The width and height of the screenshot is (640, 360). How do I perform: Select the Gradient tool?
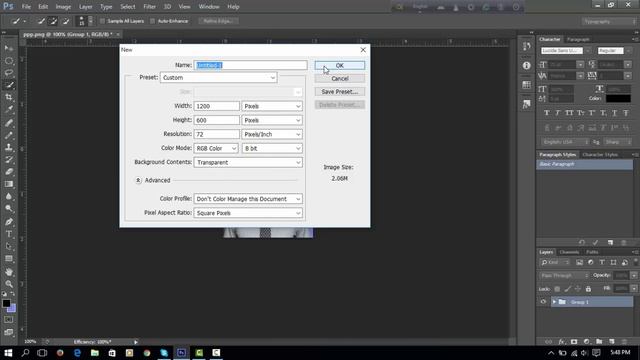pyautogui.click(x=9, y=184)
